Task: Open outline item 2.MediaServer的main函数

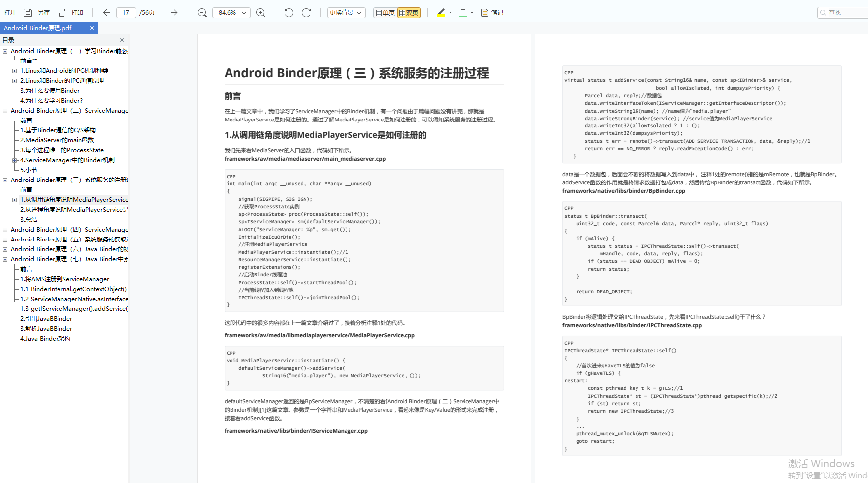Action: click(x=57, y=140)
